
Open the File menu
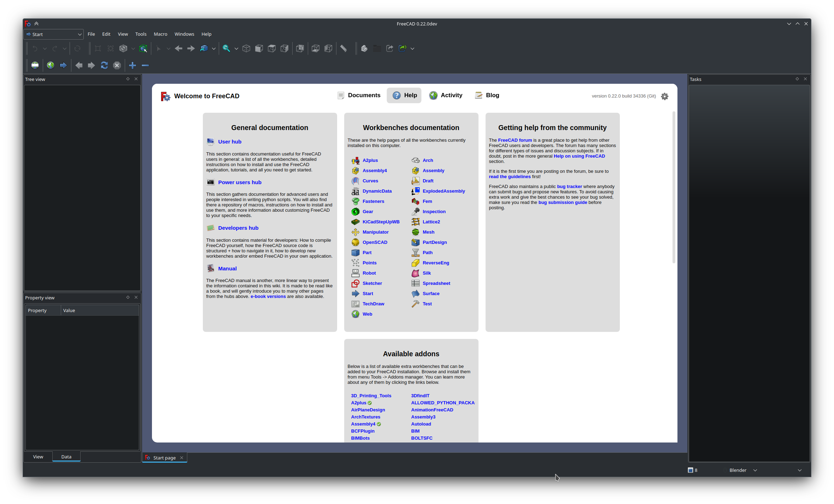click(91, 34)
